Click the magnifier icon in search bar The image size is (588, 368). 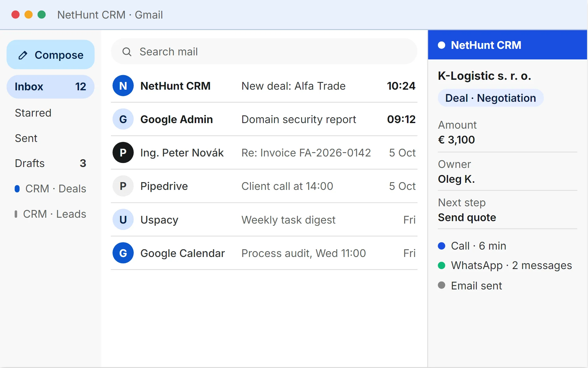(127, 52)
